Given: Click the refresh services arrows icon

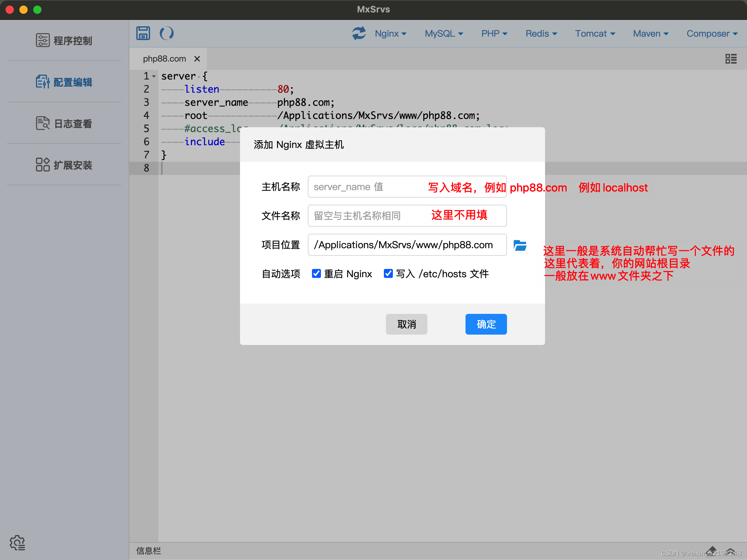Looking at the screenshot, I should click(x=359, y=33).
